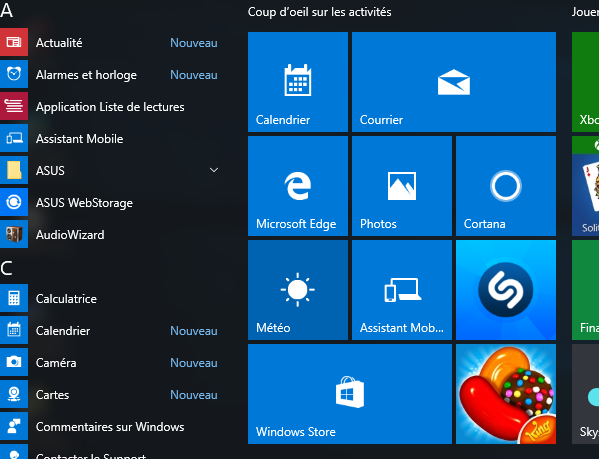This screenshot has width=599, height=459.
Task: Open the Courrier mail tile
Action: (454, 82)
